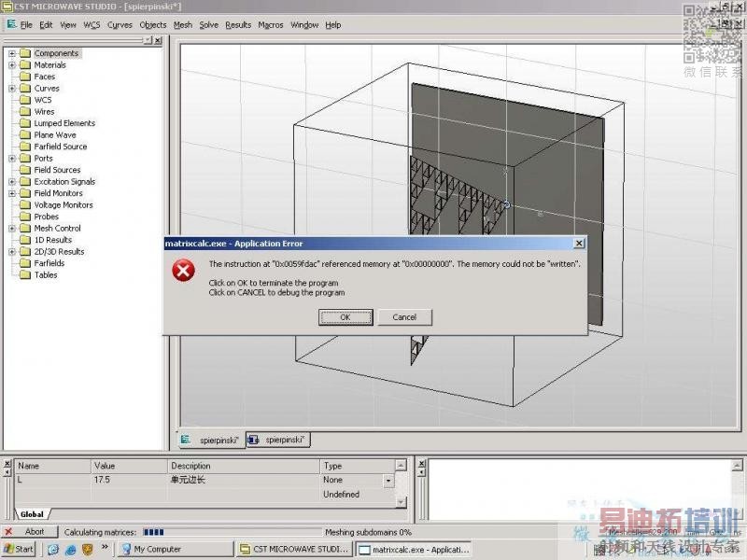This screenshot has height=560, width=747.
Task: Click Cancel to debug the program
Action: coord(404,317)
